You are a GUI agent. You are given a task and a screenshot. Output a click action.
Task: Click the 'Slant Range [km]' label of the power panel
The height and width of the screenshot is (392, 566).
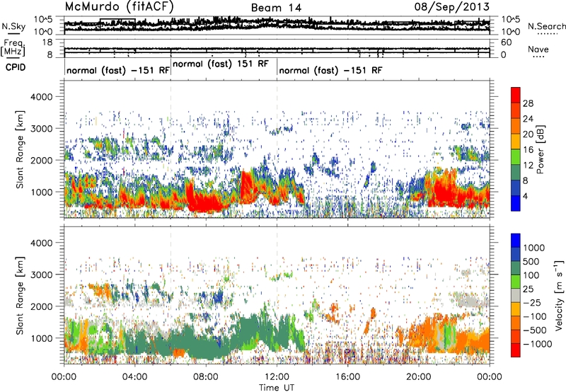coord(20,149)
